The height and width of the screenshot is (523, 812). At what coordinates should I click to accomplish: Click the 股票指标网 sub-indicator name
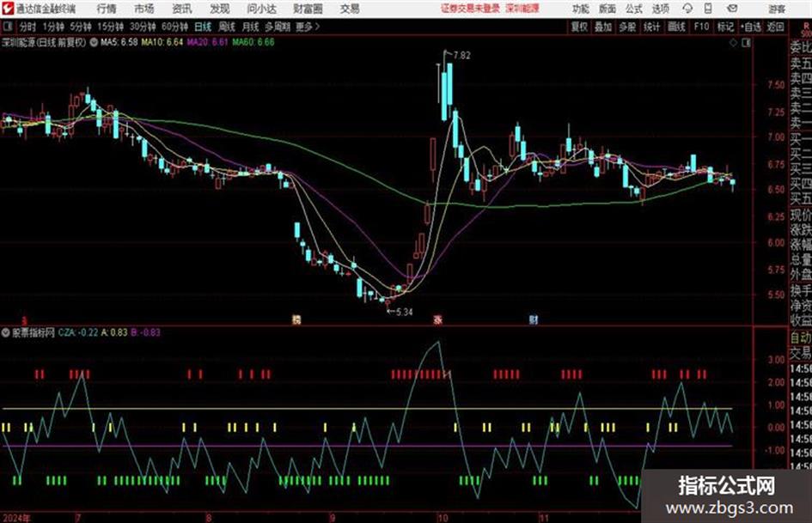coord(34,332)
